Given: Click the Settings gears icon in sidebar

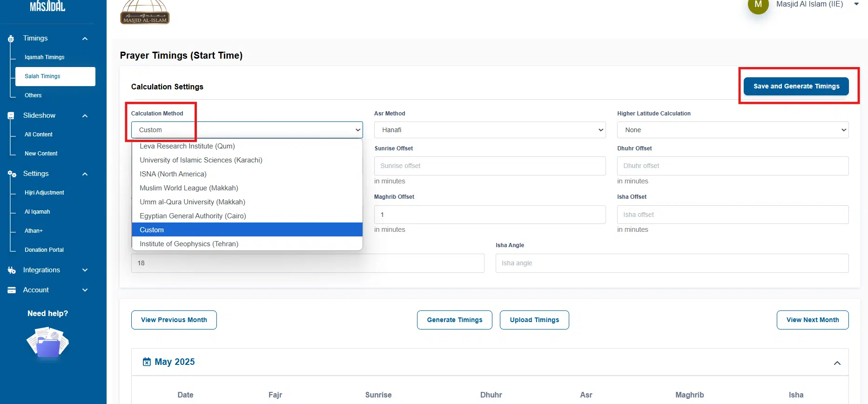Looking at the screenshot, I should pyautogui.click(x=12, y=174).
